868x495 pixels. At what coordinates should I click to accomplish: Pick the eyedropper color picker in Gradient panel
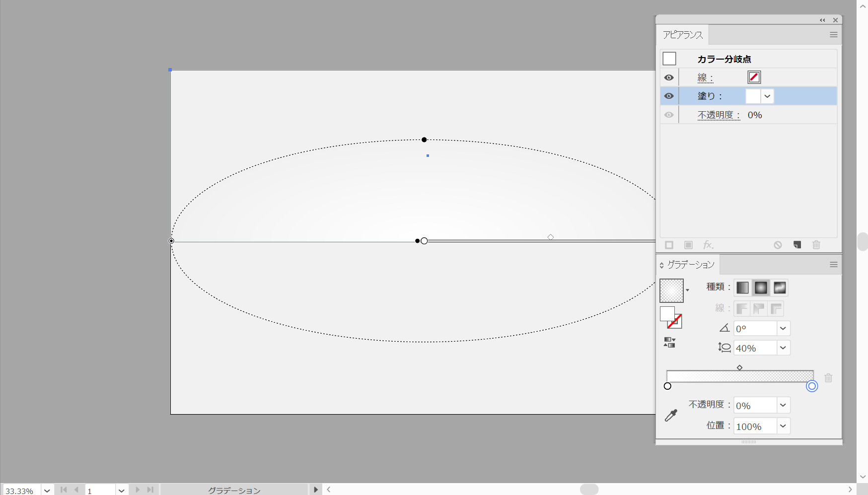pos(671,416)
